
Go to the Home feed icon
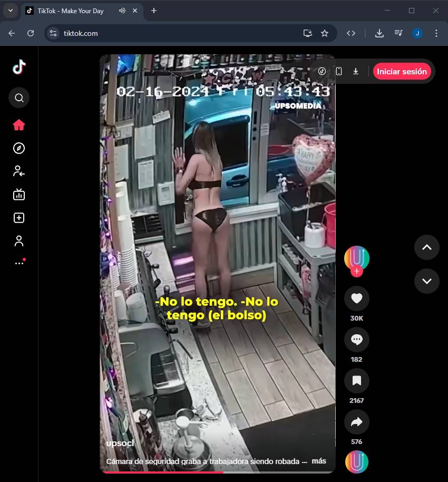[x=19, y=125]
